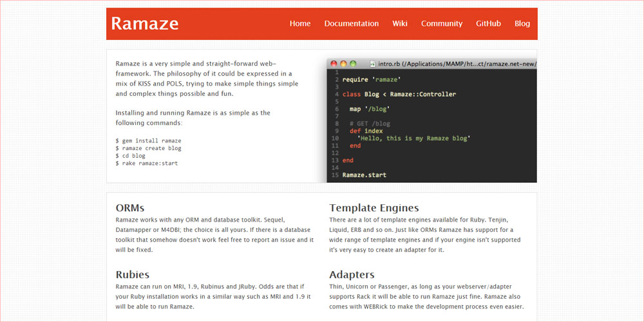The width and height of the screenshot is (644, 322).
Task: Click the "map '/blog'" code line
Action: click(369, 109)
